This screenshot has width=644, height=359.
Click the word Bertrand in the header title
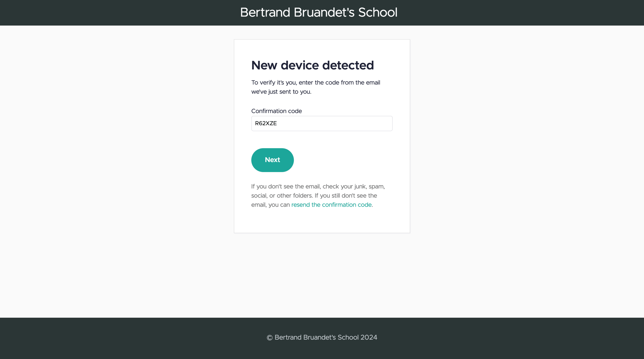(x=265, y=13)
